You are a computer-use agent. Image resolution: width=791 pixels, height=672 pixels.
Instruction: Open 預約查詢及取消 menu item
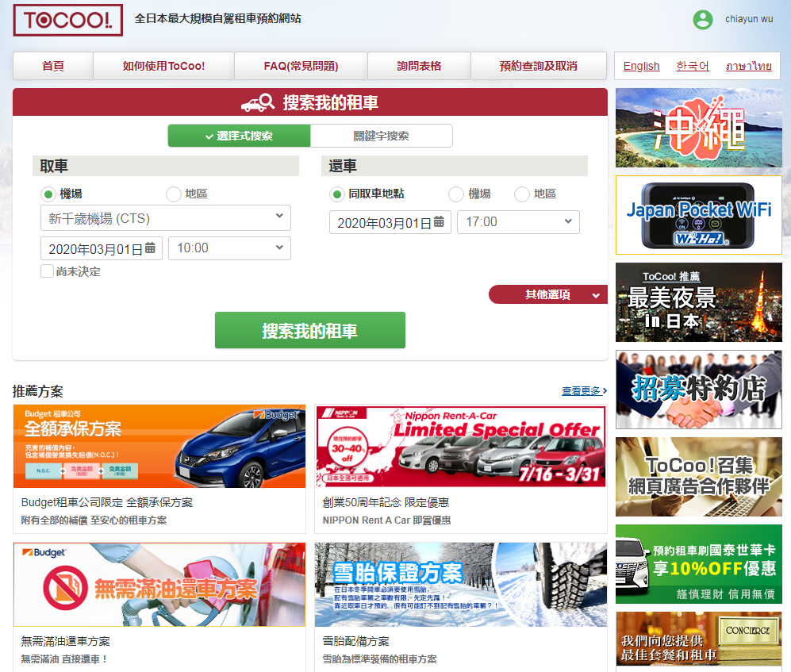[x=539, y=66]
